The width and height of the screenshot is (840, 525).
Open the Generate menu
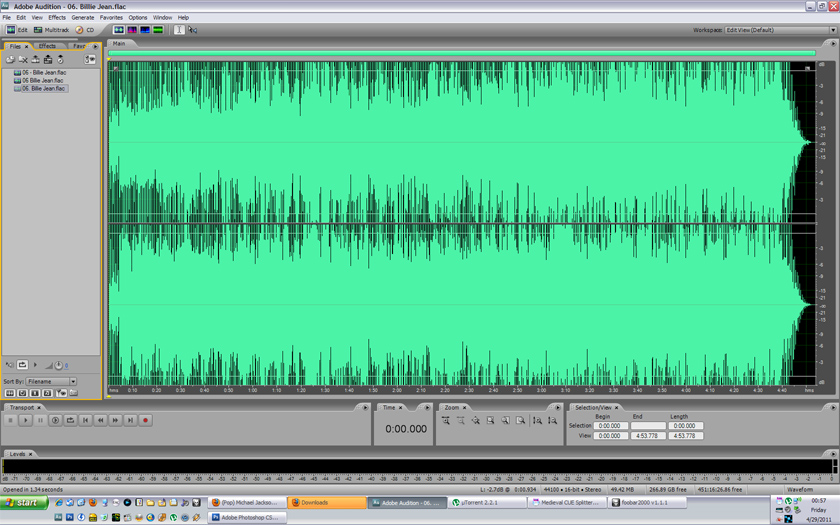pos(82,18)
